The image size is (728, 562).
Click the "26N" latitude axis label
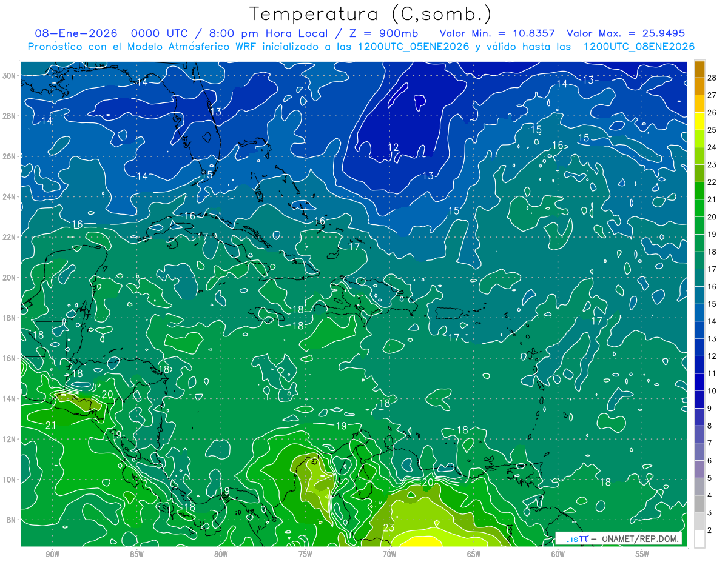pyautogui.click(x=10, y=156)
